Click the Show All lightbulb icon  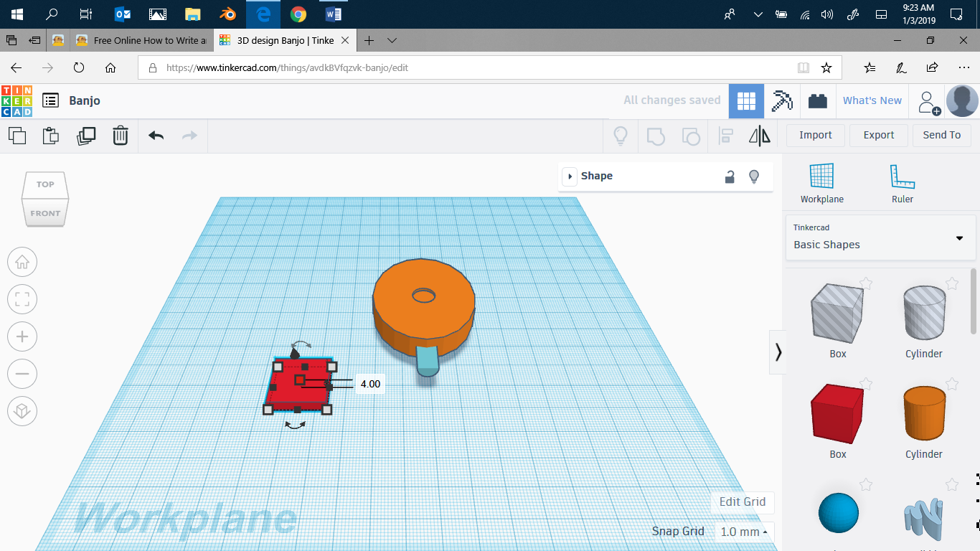coord(621,135)
